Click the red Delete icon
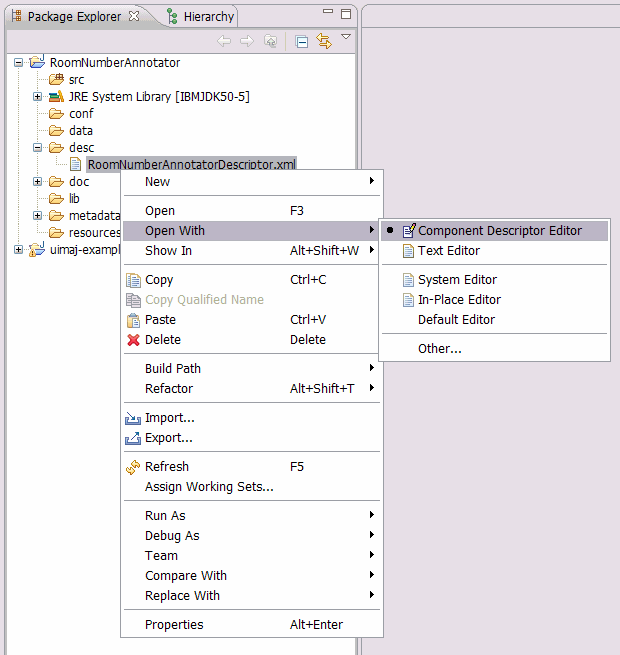Viewport: 620px width, 655px height. point(134,340)
